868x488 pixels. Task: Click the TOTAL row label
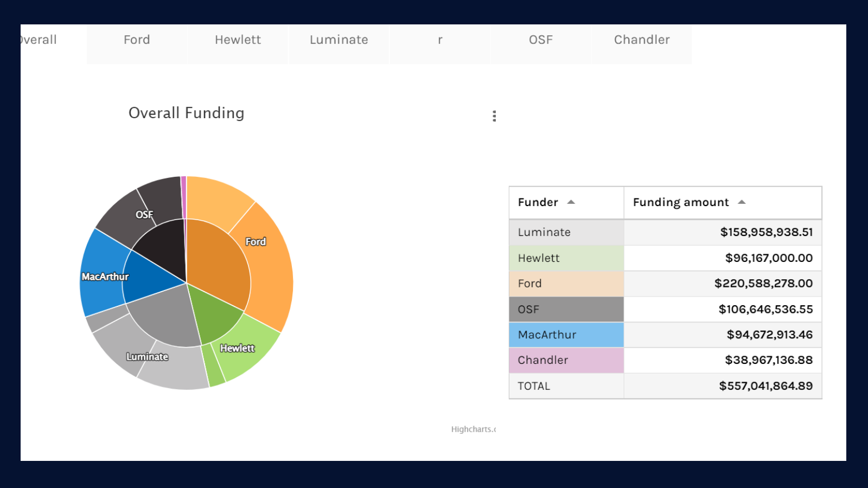(x=534, y=386)
